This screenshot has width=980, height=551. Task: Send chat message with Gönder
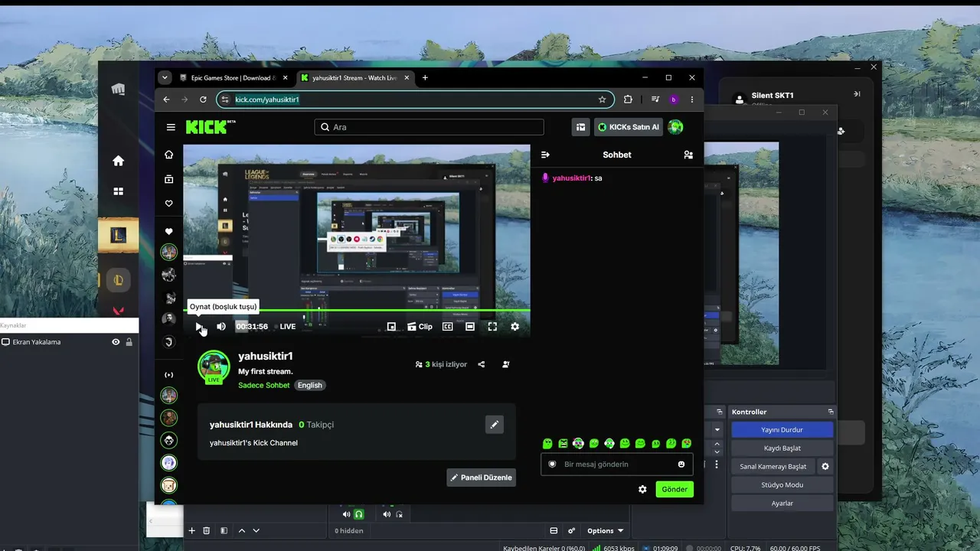675,489
